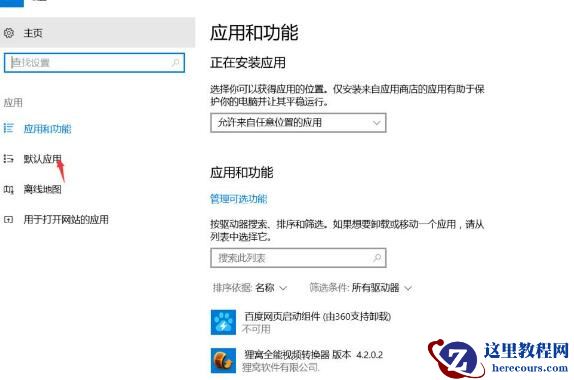Click the 应用 sidebar category label
574x380 pixels.
click(13, 103)
